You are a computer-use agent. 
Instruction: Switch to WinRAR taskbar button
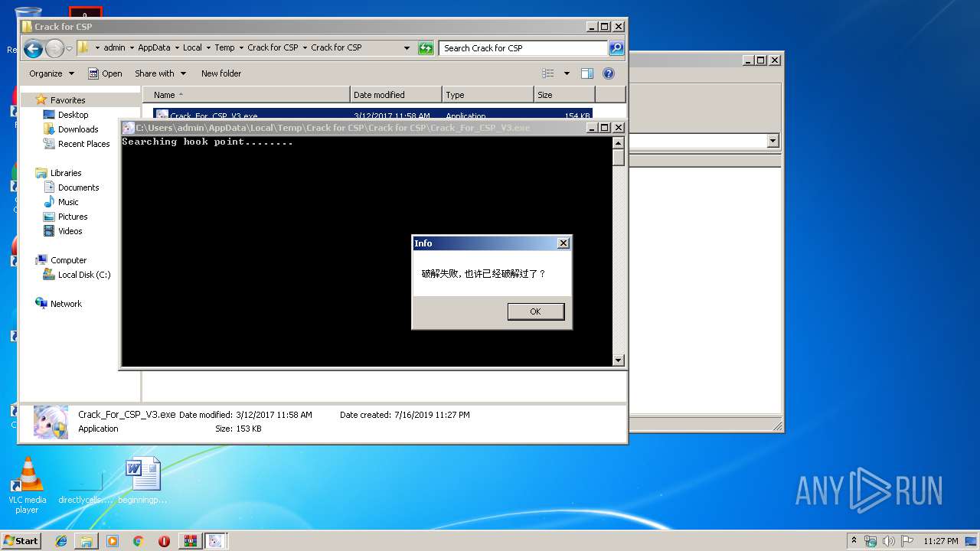(x=190, y=541)
